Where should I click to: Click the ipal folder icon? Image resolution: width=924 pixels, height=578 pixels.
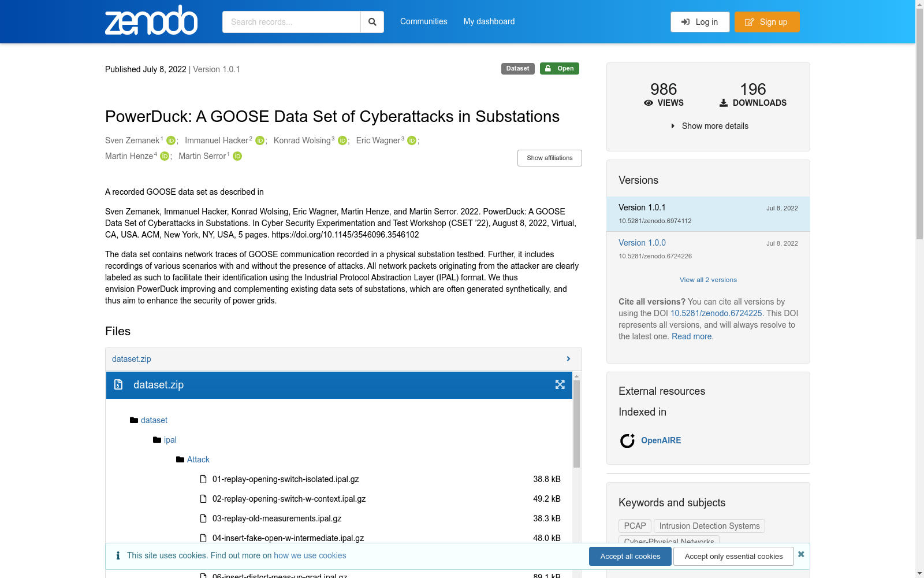157,440
